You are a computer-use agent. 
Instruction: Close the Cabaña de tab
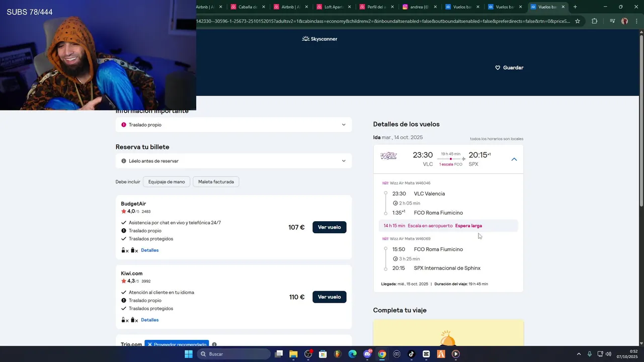click(264, 7)
